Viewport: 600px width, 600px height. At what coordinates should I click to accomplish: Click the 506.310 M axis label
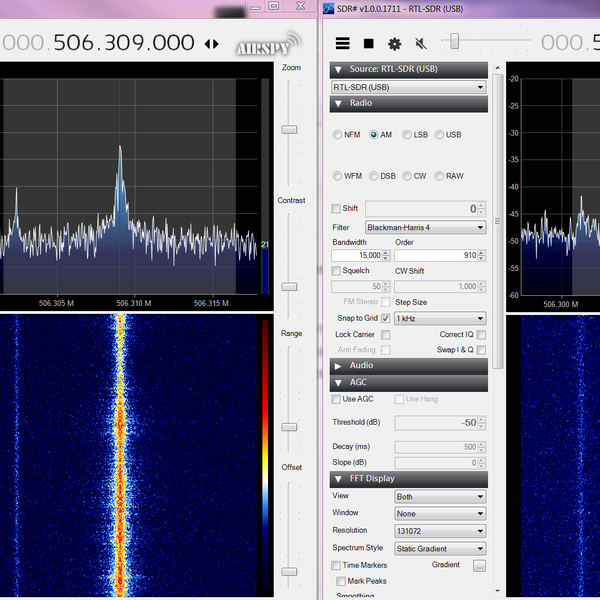click(134, 303)
